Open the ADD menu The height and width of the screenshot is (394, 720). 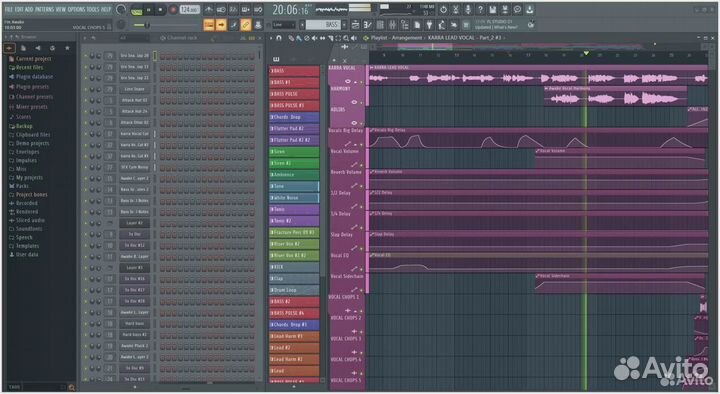tap(29, 9)
